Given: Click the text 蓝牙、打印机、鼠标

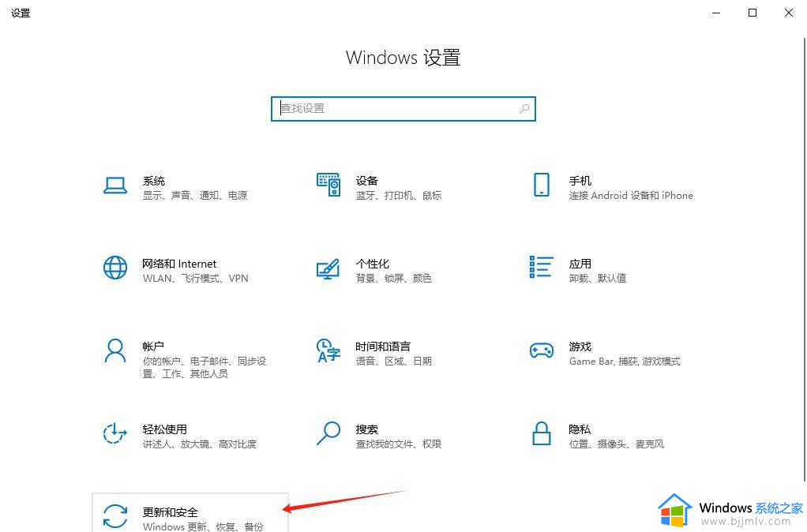Looking at the screenshot, I should (398, 196).
